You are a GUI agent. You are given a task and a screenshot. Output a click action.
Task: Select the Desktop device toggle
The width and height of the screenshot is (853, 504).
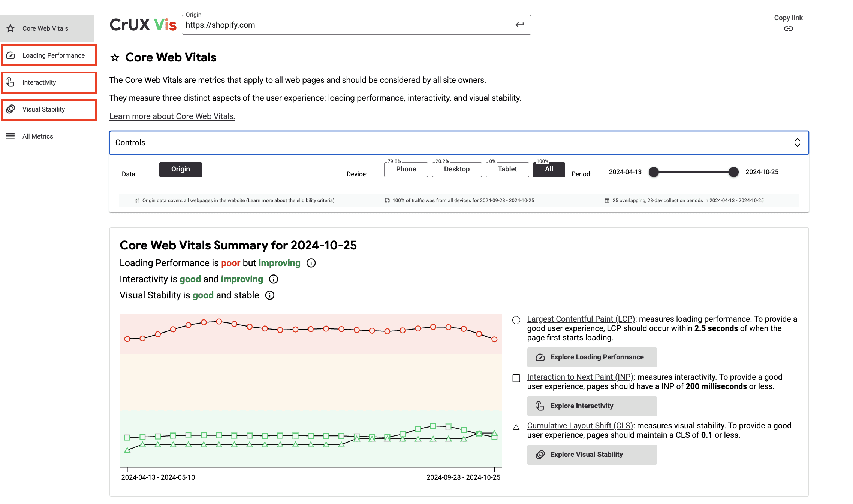[456, 169]
